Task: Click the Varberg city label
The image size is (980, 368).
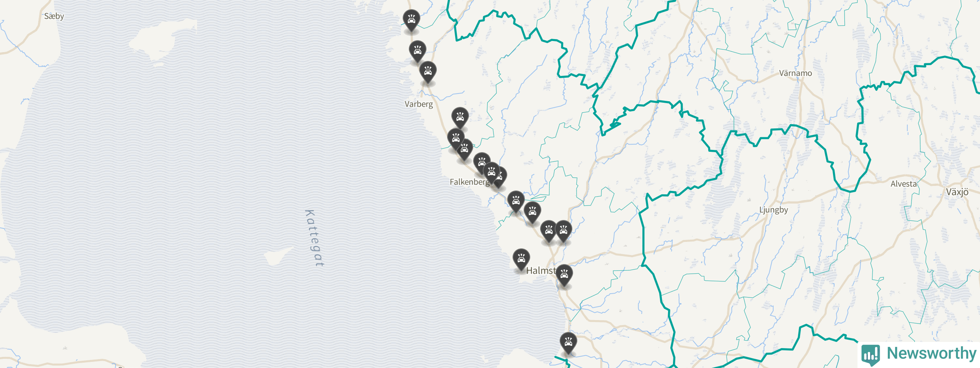Action: click(419, 104)
